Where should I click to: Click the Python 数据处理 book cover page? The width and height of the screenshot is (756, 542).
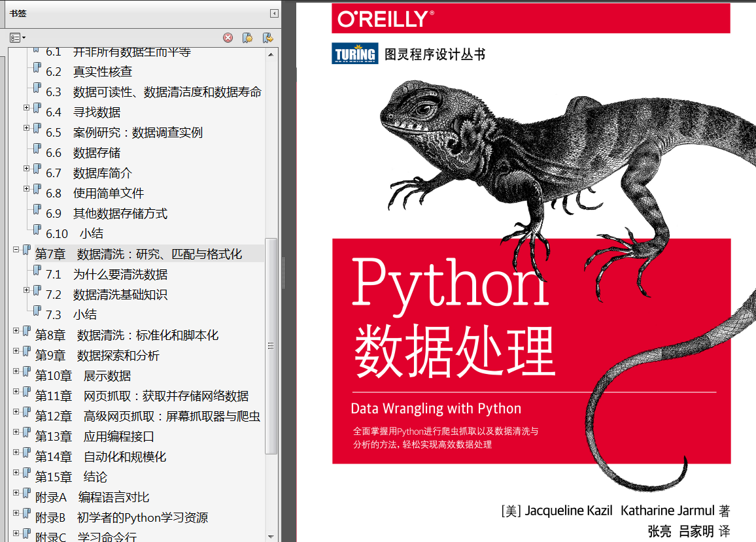coord(526,273)
